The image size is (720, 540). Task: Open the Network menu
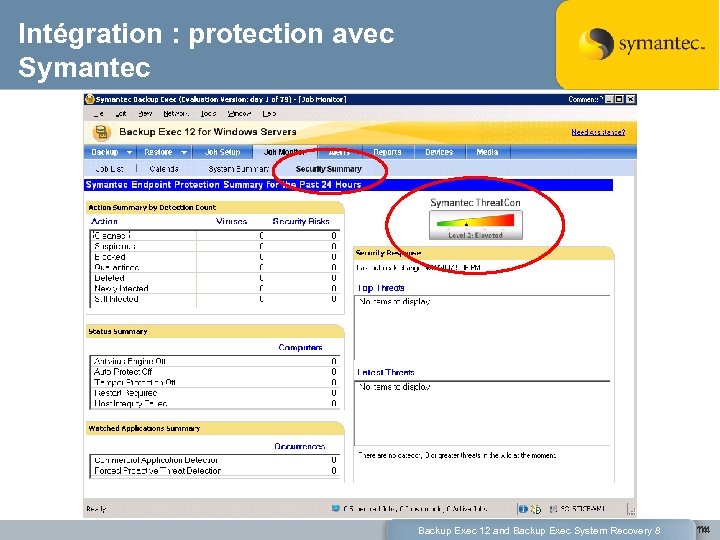[x=176, y=114]
